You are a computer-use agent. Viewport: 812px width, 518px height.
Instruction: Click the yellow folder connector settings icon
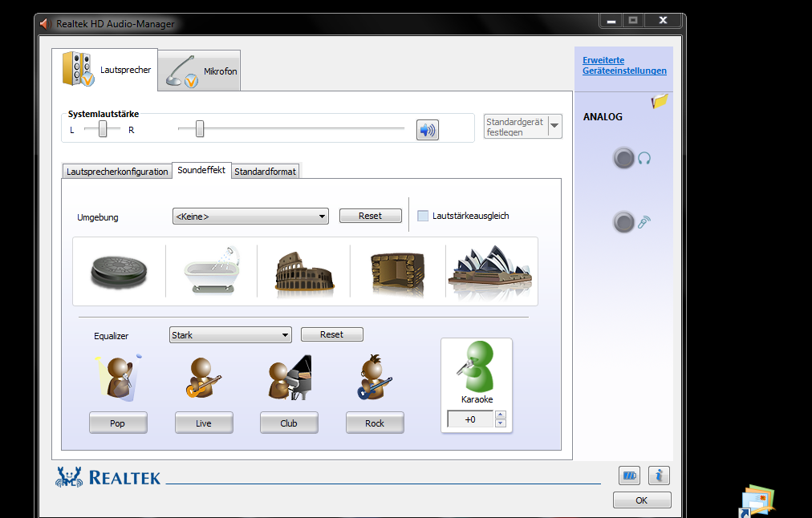tap(660, 100)
